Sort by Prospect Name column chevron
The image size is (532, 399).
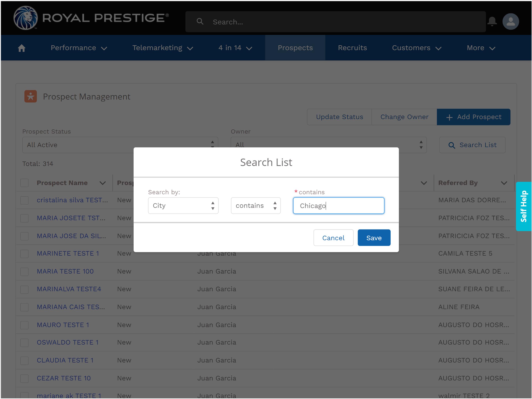pos(103,183)
